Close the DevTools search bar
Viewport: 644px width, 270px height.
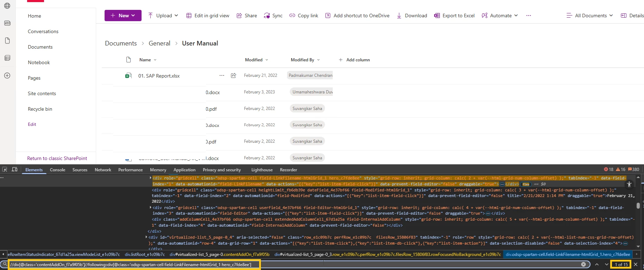tap(636, 264)
